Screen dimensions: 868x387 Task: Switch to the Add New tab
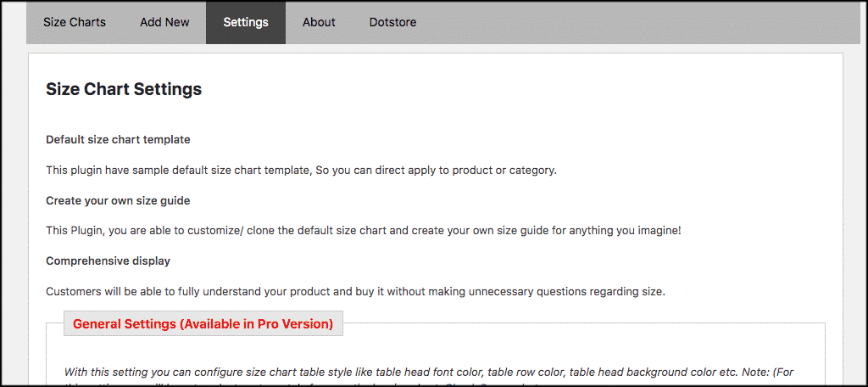click(164, 22)
